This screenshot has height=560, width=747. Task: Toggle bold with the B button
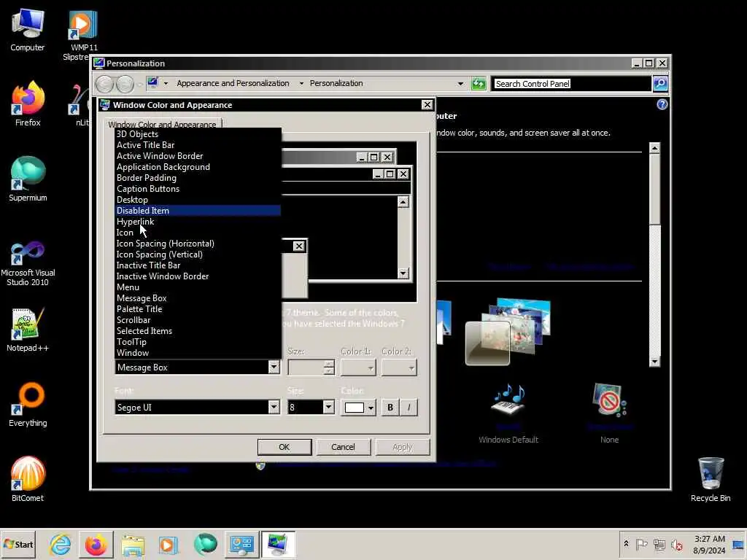click(390, 408)
